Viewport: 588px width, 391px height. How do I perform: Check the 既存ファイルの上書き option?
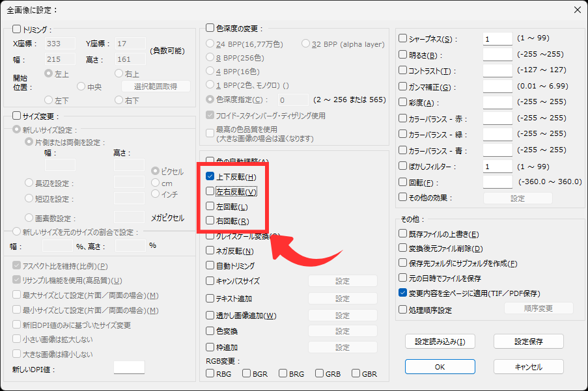point(403,234)
